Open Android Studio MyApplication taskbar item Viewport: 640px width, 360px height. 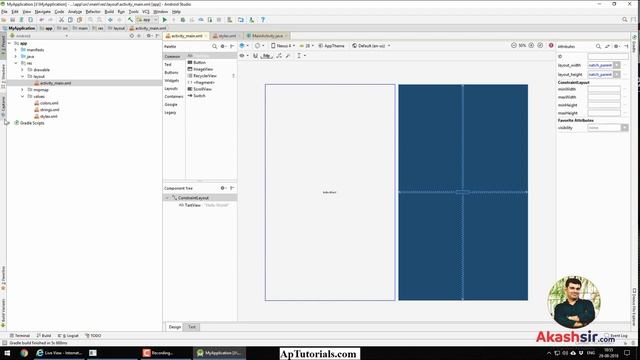point(219,353)
